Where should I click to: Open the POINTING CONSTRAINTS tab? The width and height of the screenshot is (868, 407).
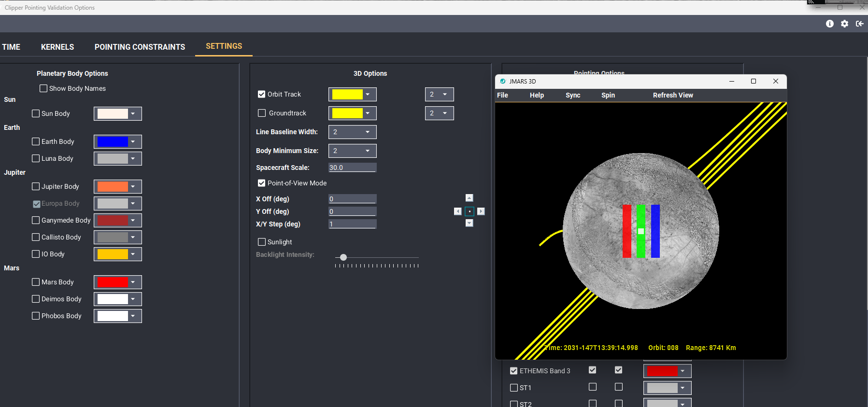click(140, 47)
